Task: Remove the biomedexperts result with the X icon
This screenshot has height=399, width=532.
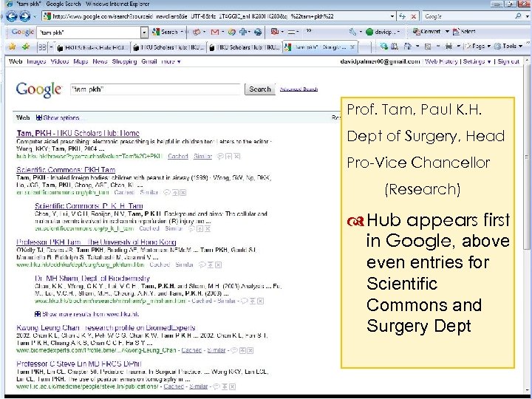Action: (250, 350)
